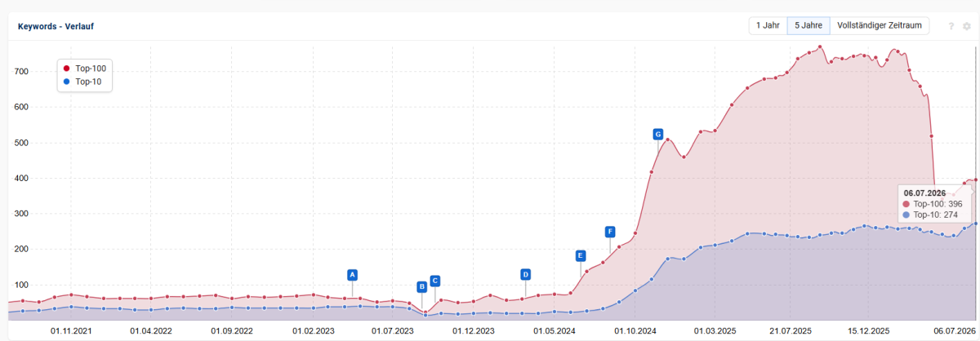980x341 pixels.
Task: Switch to Vollständiger Zeitraum range
Action: click(880, 25)
